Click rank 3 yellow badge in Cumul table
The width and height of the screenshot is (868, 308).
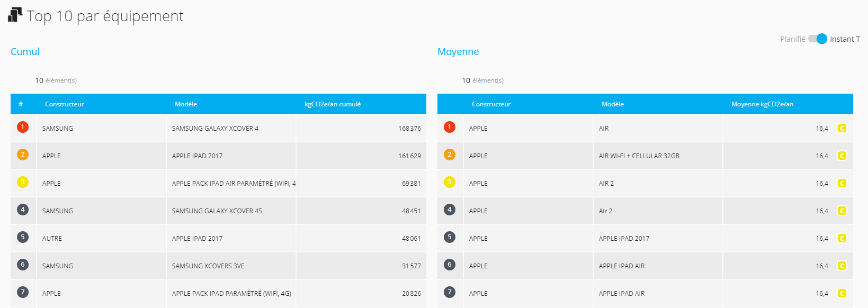point(23,182)
